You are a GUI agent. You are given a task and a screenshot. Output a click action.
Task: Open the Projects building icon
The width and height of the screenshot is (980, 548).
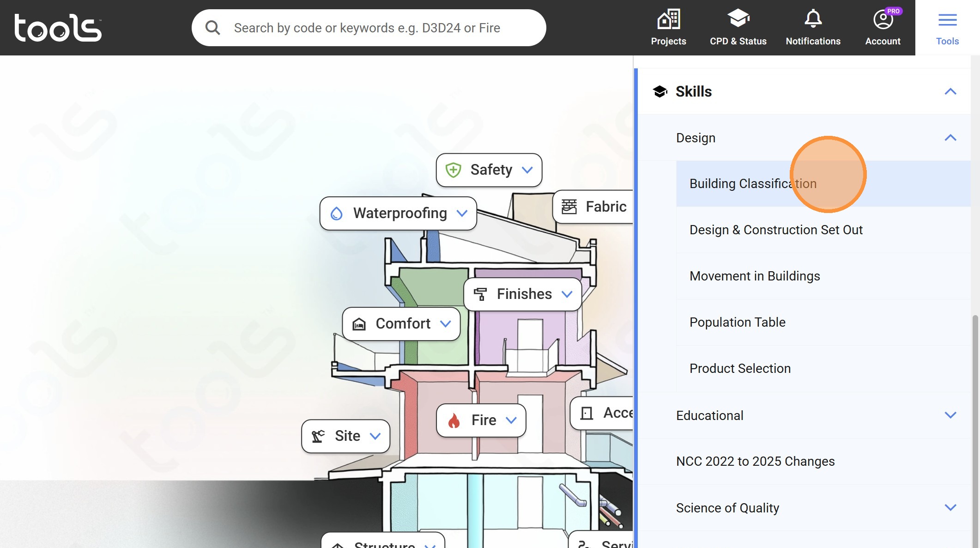pyautogui.click(x=668, y=19)
